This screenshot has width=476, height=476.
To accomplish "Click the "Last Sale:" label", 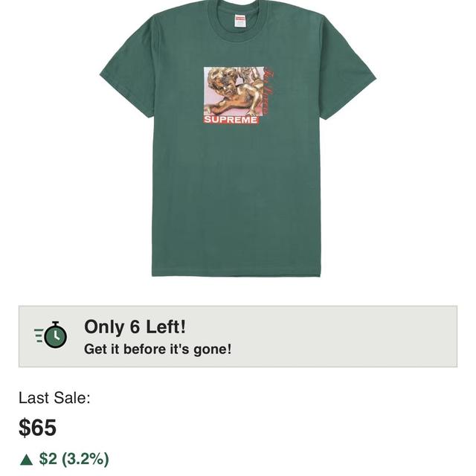I will click(x=54, y=398).
